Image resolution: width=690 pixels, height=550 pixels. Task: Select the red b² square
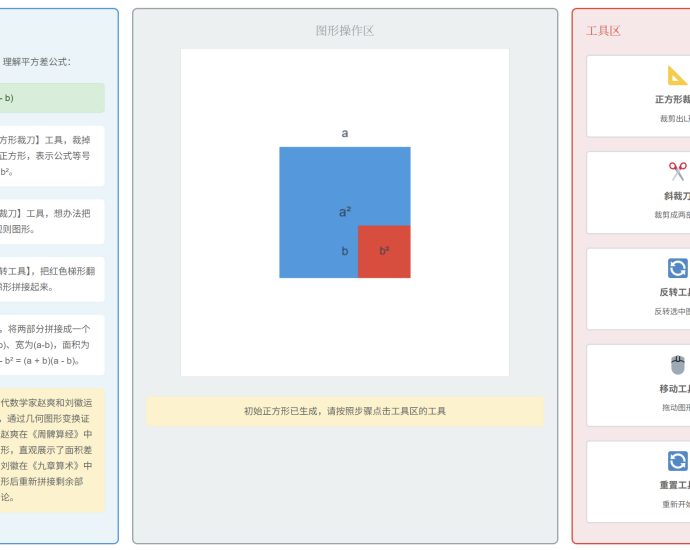[384, 251]
